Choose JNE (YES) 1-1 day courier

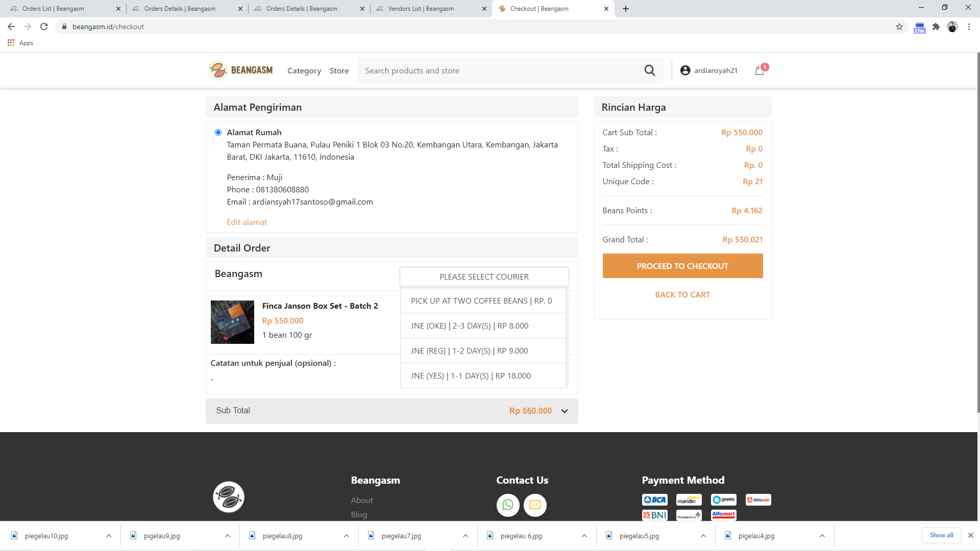(x=483, y=375)
